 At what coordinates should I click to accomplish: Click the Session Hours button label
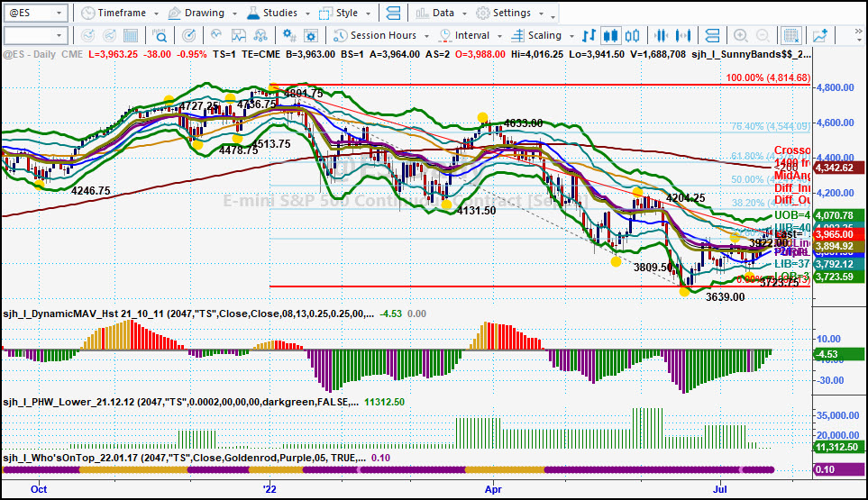point(383,35)
